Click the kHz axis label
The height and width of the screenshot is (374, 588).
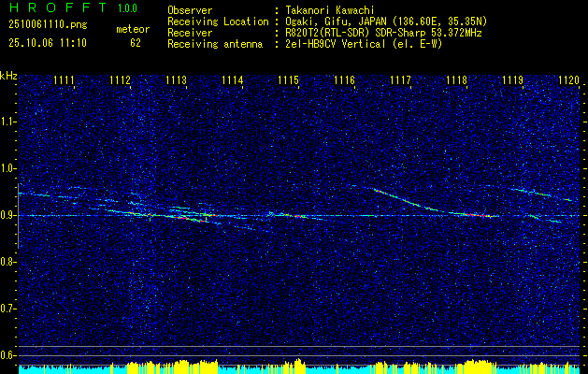8,76
